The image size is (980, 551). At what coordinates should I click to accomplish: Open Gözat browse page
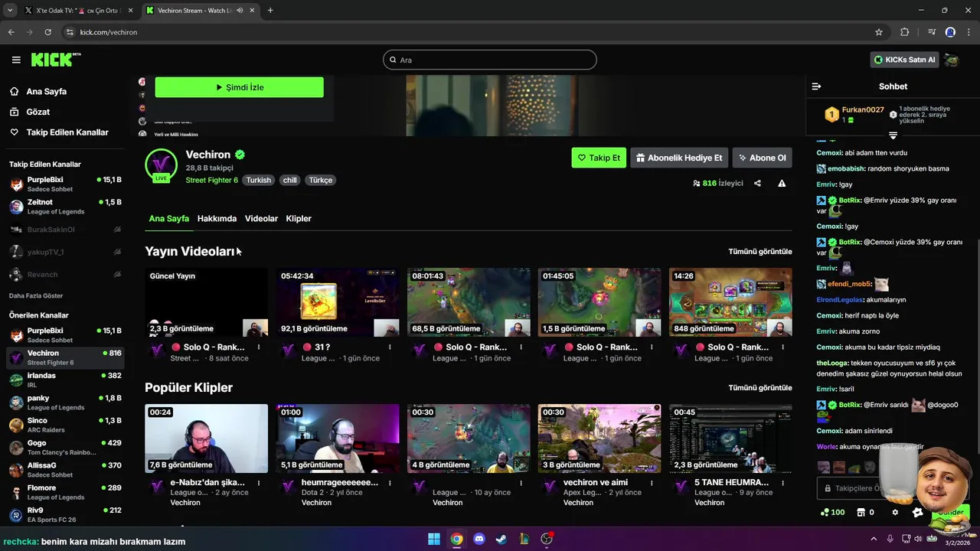pos(38,112)
